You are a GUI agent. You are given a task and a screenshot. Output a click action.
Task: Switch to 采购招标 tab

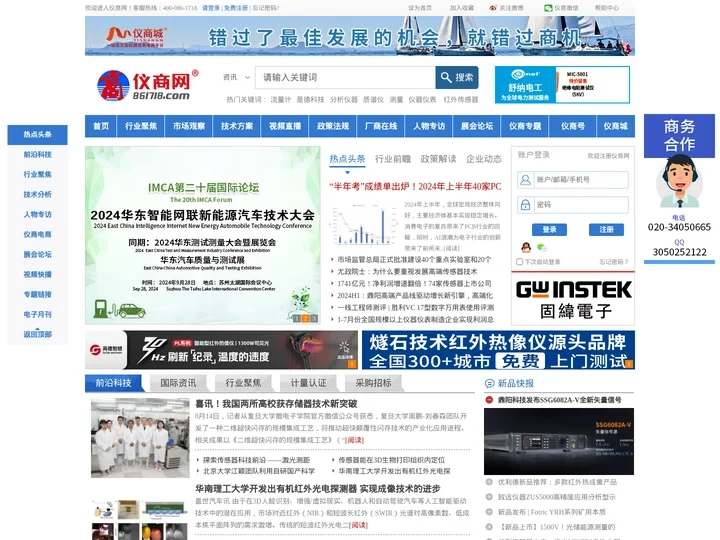point(373,383)
